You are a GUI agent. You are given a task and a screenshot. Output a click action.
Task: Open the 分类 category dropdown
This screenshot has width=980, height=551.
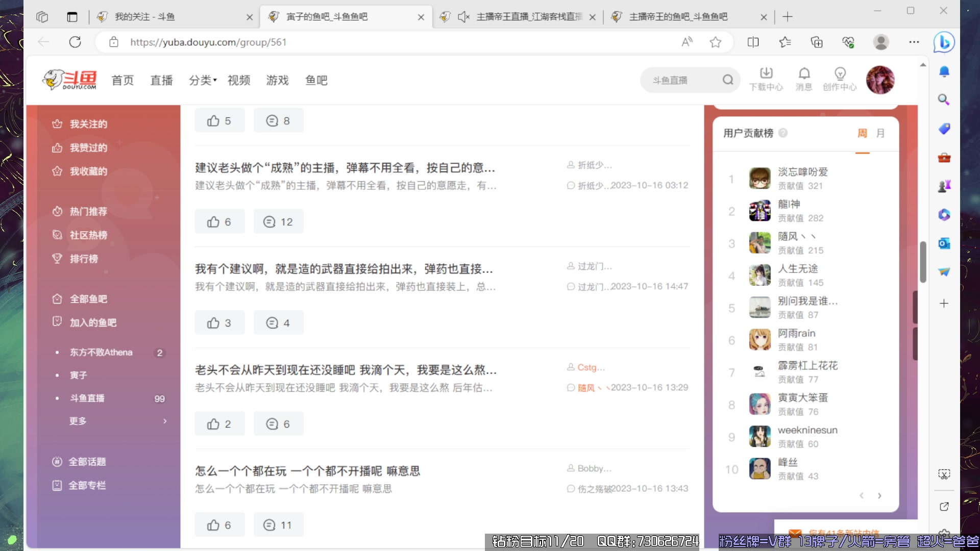[202, 80]
